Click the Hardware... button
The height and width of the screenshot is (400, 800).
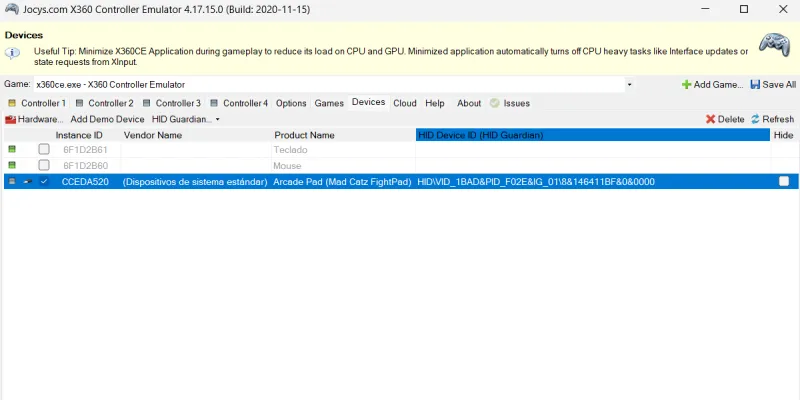pos(34,119)
